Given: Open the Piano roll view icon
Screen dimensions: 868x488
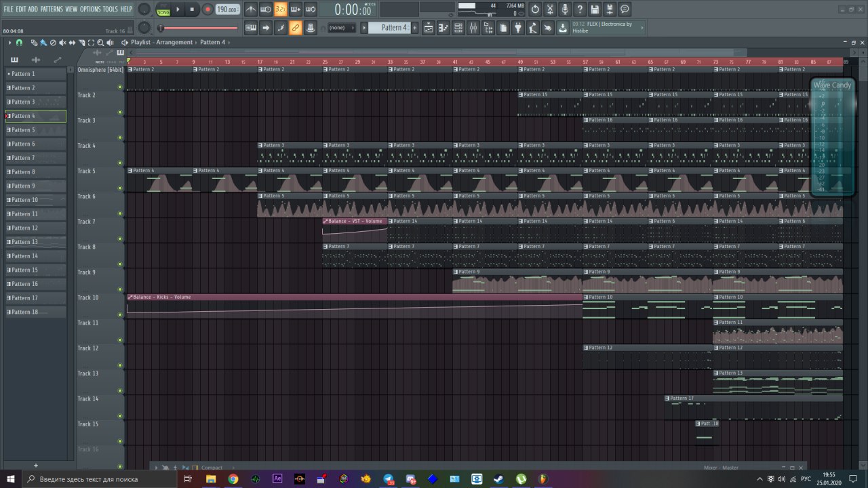Looking at the screenshot, I should click(x=443, y=28).
